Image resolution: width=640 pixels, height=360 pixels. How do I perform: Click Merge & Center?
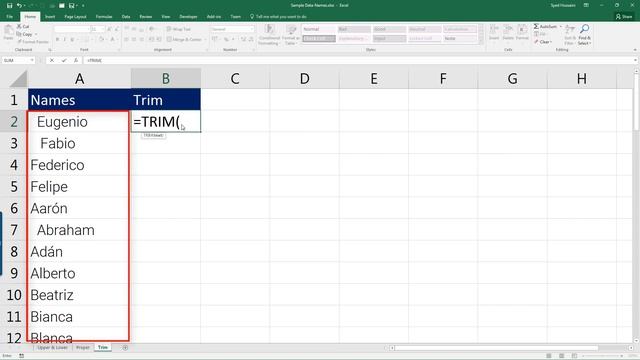click(184, 40)
